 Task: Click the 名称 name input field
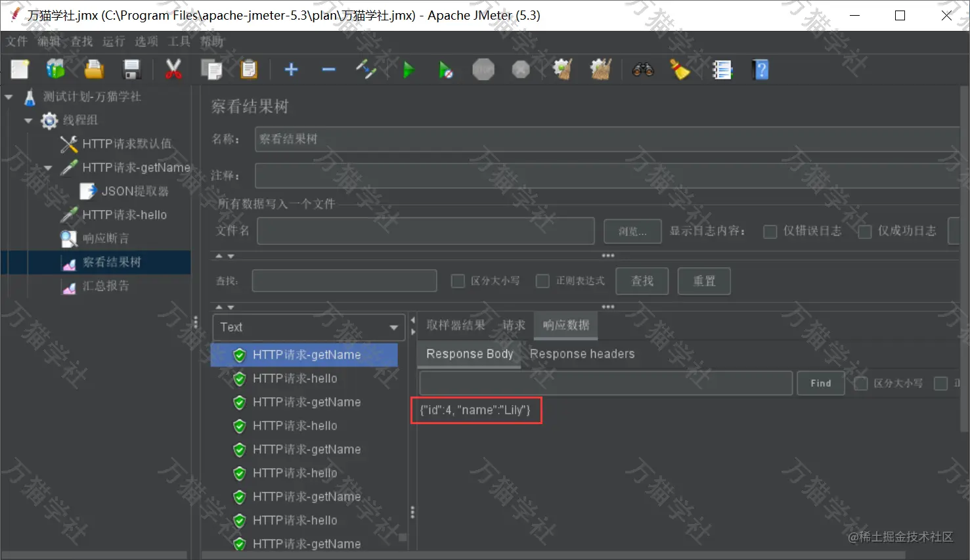pyautogui.click(x=607, y=139)
